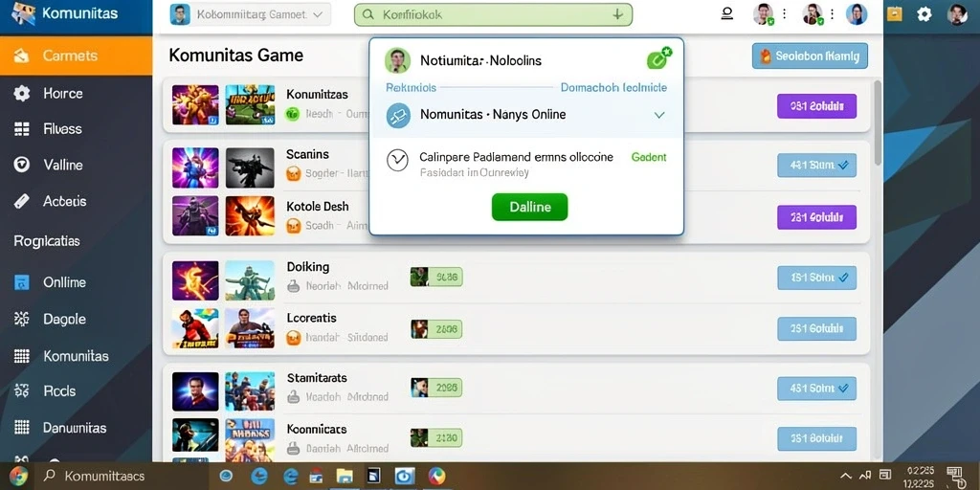Open the yellow notes icon in header
Image resolution: width=980 pixels, height=490 pixels.
click(x=895, y=13)
